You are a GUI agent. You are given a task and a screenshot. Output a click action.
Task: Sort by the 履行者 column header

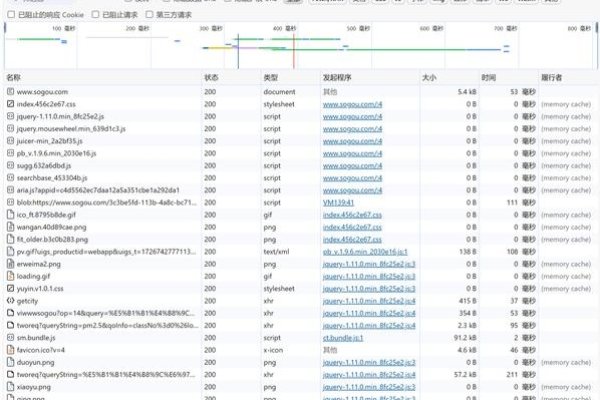568,78
